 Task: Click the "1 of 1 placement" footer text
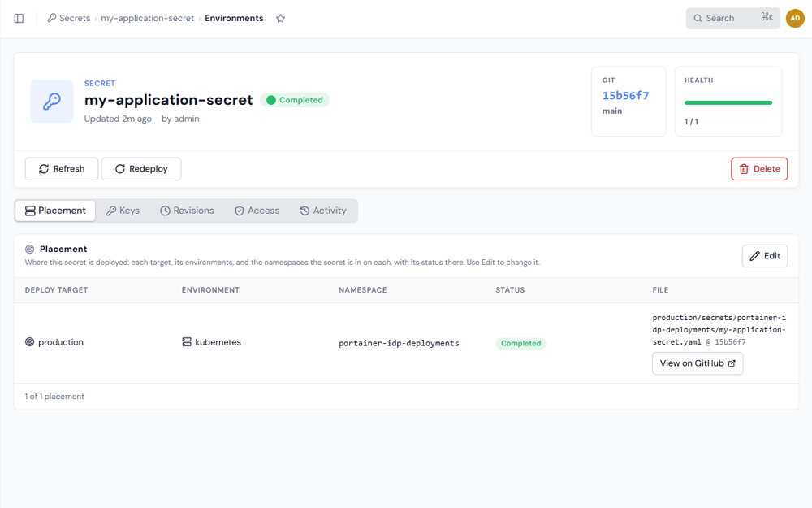[x=54, y=397]
